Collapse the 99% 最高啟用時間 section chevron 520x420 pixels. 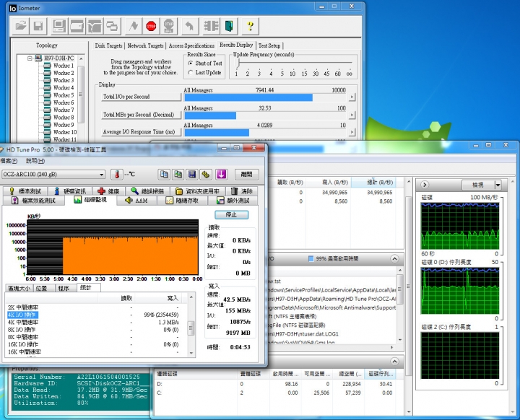pyautogui.click(x=394, y=258)
